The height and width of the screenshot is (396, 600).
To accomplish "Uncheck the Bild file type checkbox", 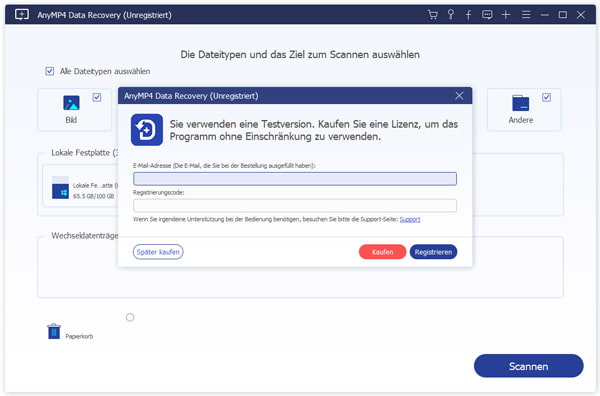I will 97,98.
